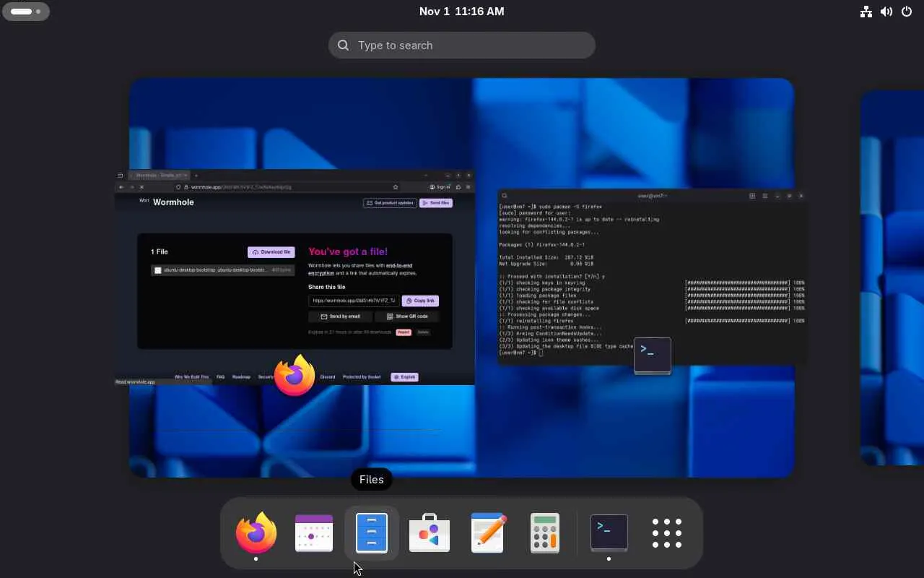Show all applications grid
924x578 pixels.
pyautogui.click(x=667, y=533)
